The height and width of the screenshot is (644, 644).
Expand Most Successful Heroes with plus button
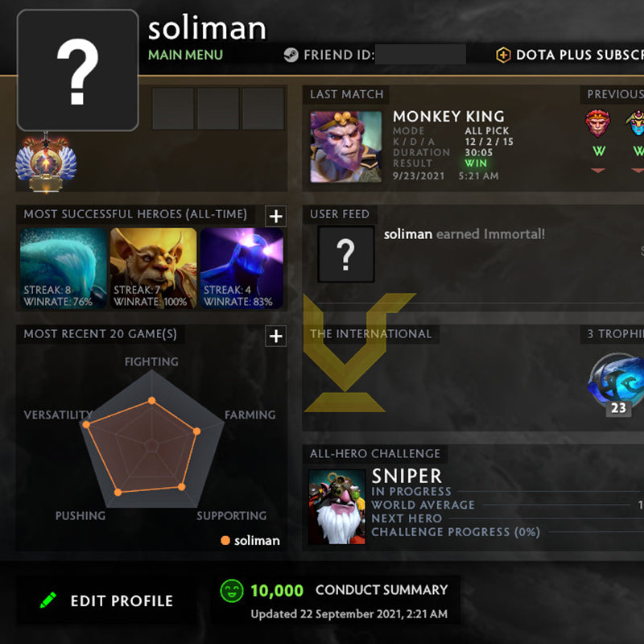[x=275, y=216]
